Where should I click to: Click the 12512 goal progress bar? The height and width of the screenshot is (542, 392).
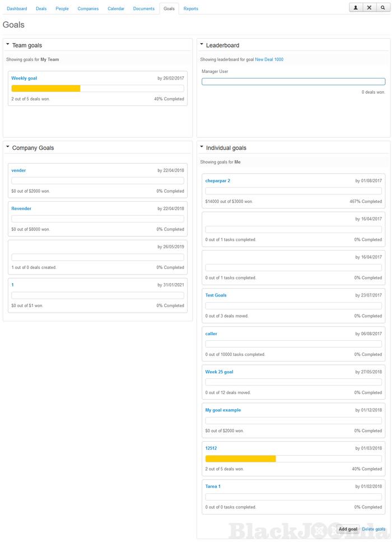pos(240,458)
